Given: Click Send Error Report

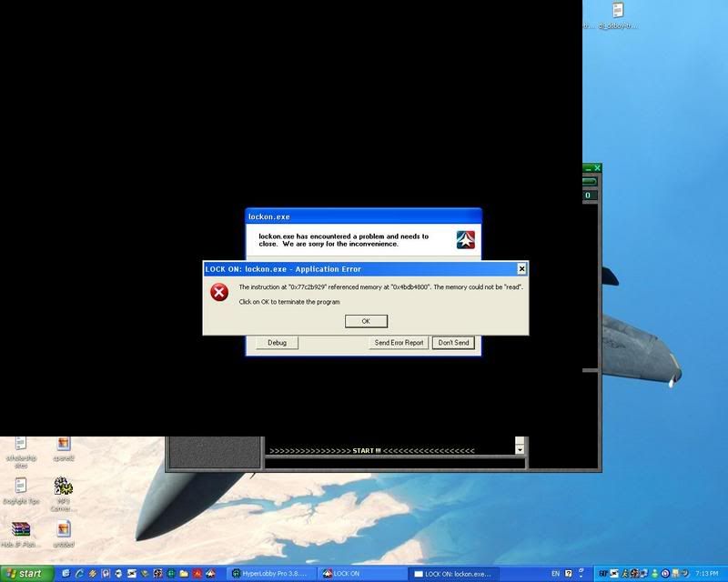Looking at the screenshot, I should 398,343.
